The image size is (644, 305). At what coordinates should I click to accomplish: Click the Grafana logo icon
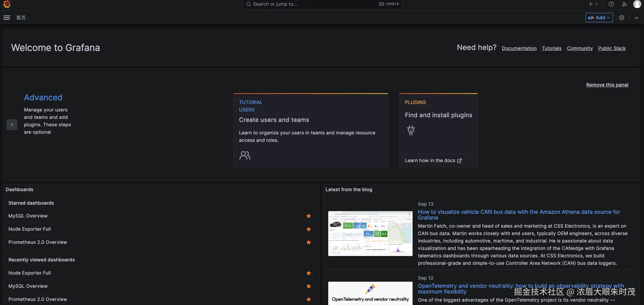pyautogui.click(x=7, y=4)
